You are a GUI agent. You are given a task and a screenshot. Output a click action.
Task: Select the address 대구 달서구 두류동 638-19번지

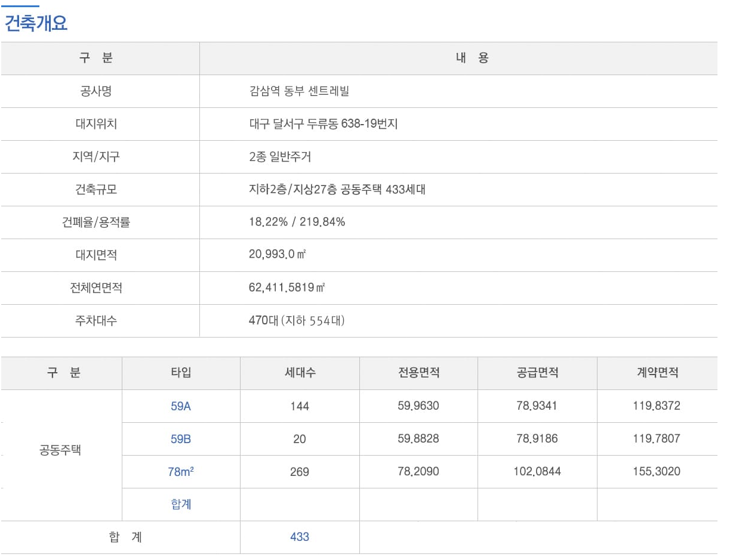pos(323,124)
